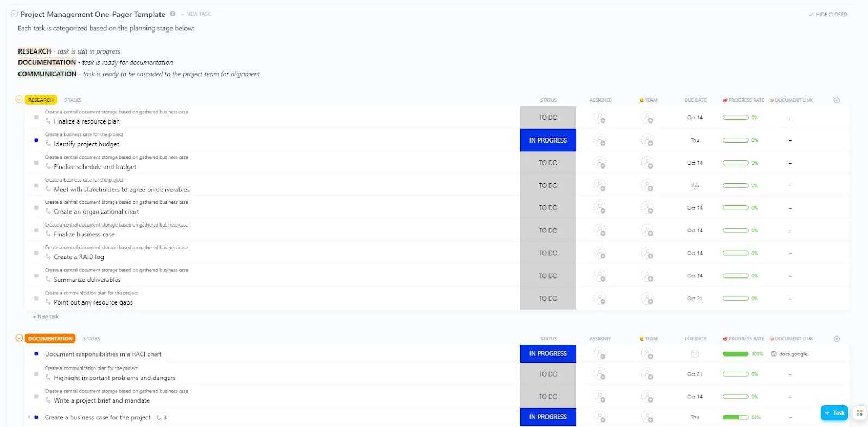The height and width of the screenshot is (427, 868).
Task: Add a column in the DOCUMENTATION header
Action: (837, 339)
